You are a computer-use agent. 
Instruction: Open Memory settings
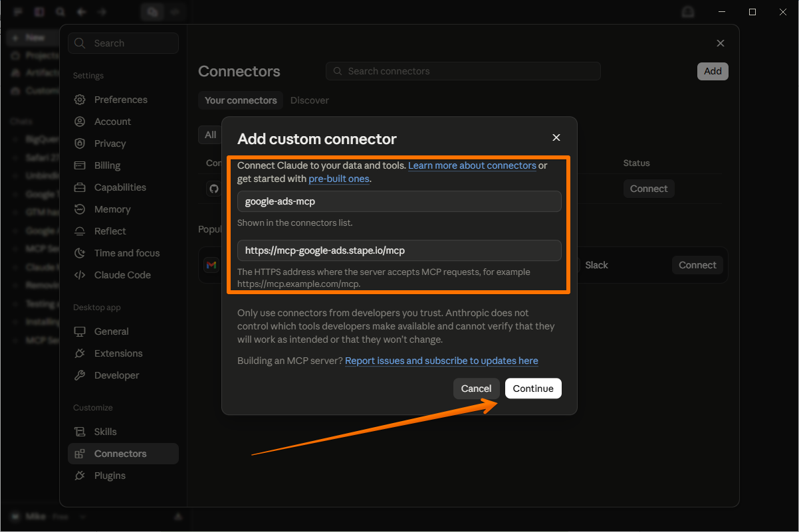[x=123, y=209]
